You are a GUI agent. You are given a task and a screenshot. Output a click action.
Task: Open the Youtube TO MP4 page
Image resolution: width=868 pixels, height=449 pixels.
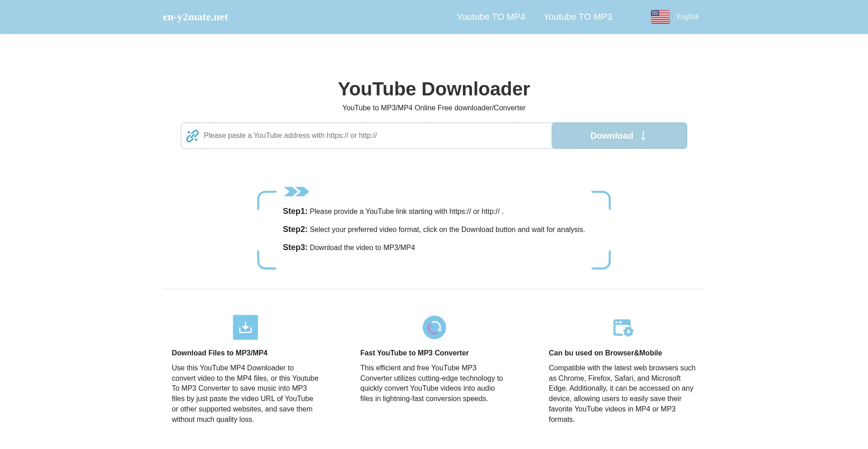pyautogui.click(x=491, y=17)
